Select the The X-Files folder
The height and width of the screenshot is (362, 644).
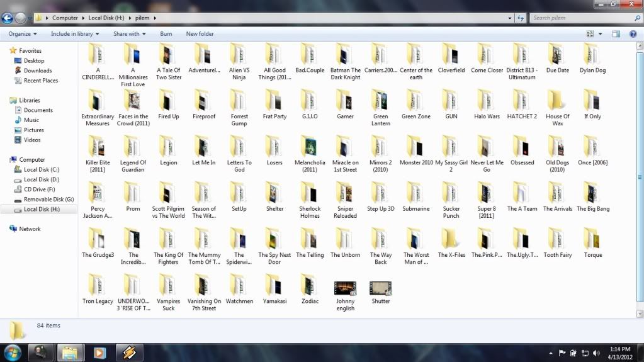451,243
